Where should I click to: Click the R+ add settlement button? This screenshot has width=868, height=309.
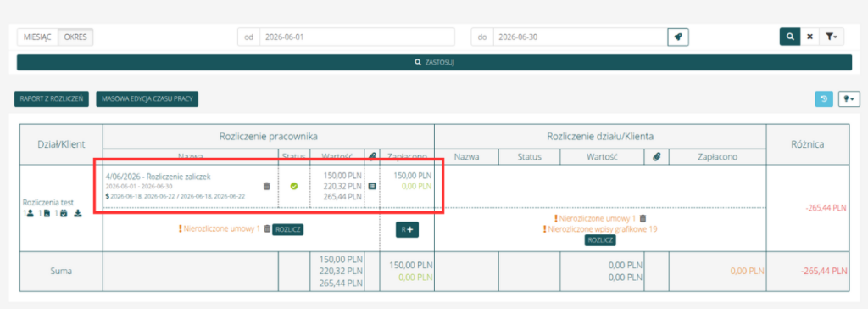[407, 230]
